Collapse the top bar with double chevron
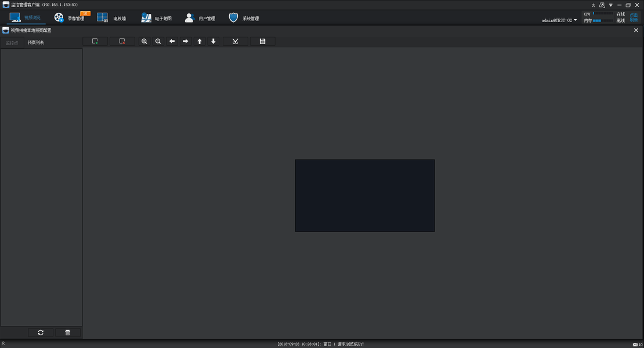This screenshot has width=644, height=348. point(593,5)
